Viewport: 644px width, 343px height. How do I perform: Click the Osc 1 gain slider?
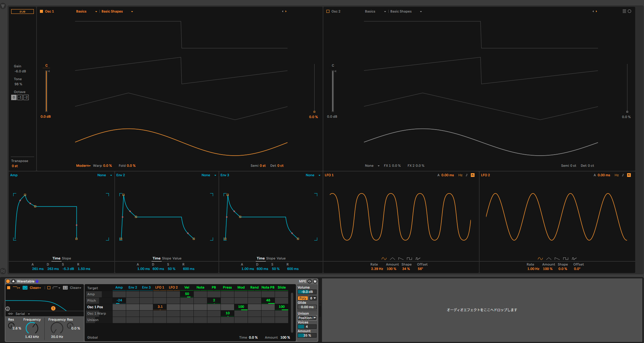[x=46, y=91]
